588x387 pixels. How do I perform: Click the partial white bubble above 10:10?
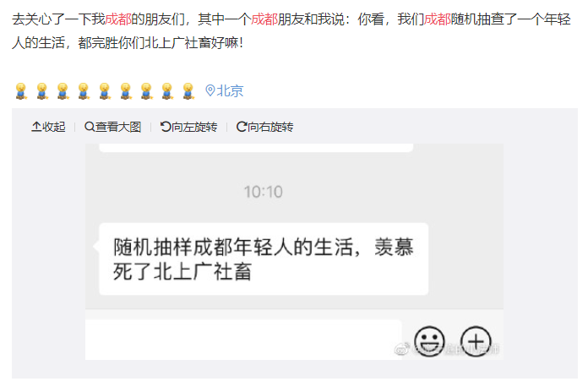pos(256,148)
